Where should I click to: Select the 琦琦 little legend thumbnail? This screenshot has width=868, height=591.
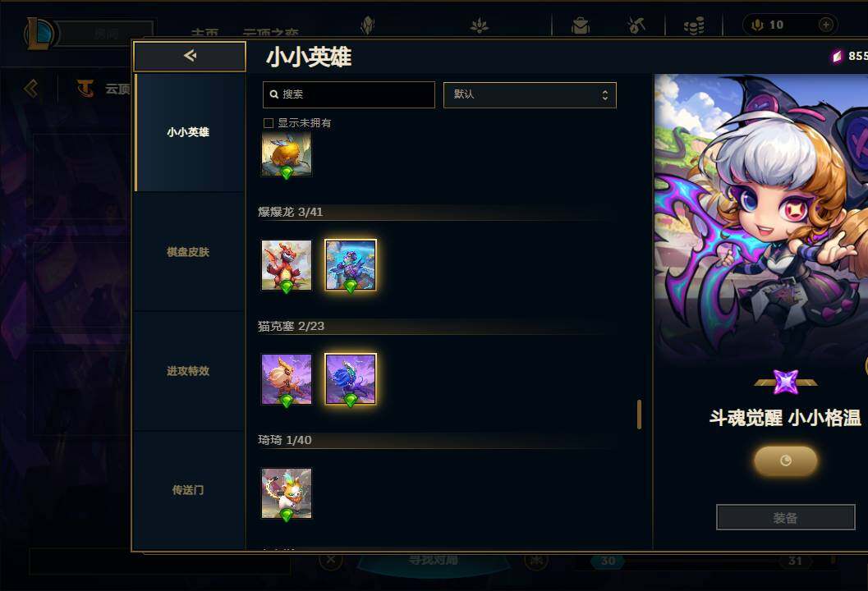pos(287,493)
